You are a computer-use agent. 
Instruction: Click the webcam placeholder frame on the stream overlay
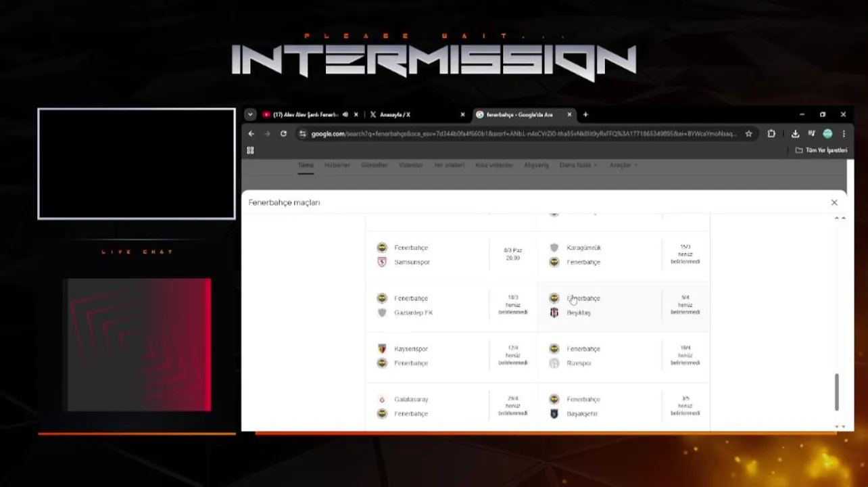click(x=137, y=164)
